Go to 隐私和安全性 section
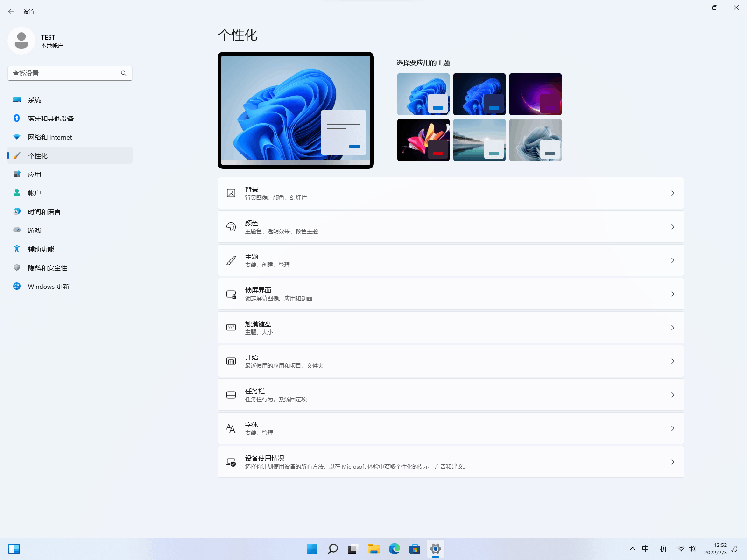 point(70,268)
